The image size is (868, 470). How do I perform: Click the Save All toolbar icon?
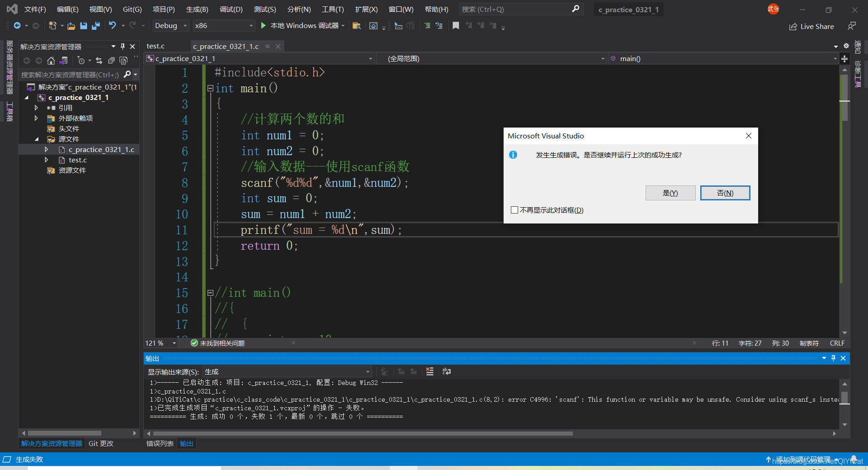tap(95, 26)
